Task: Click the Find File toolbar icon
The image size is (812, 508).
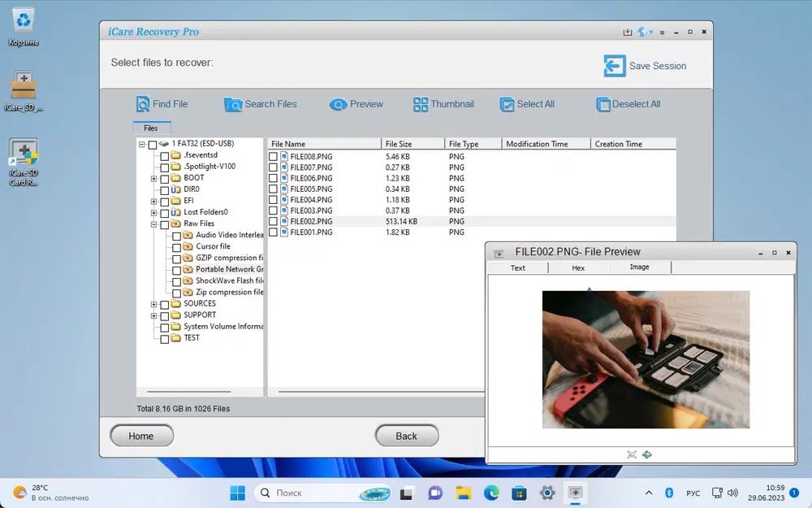Action: [143, 104]
